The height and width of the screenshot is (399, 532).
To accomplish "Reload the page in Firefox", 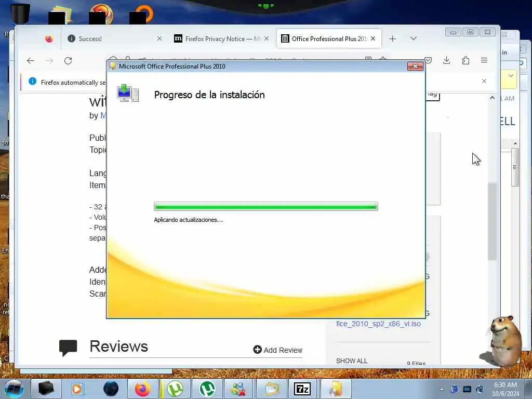I will [x=68, y=61].
